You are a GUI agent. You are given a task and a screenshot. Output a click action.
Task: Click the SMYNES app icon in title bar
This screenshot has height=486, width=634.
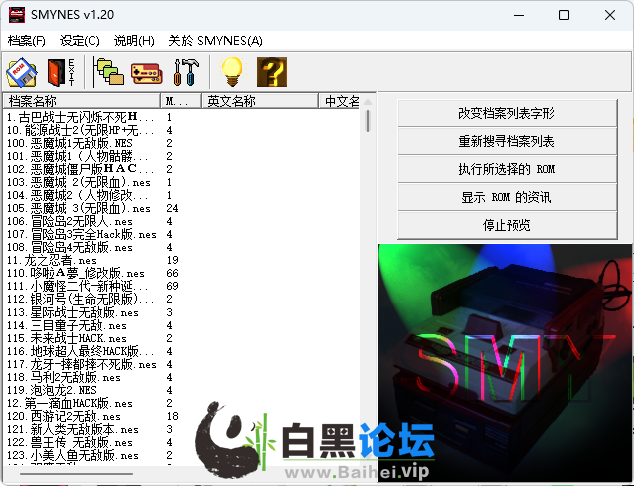point(17,15)
